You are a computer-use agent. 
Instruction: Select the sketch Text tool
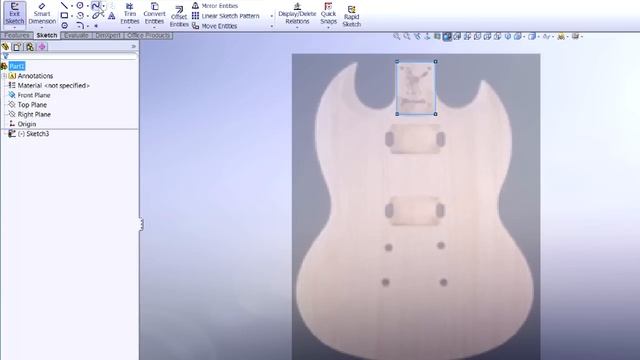click(111, 16)
